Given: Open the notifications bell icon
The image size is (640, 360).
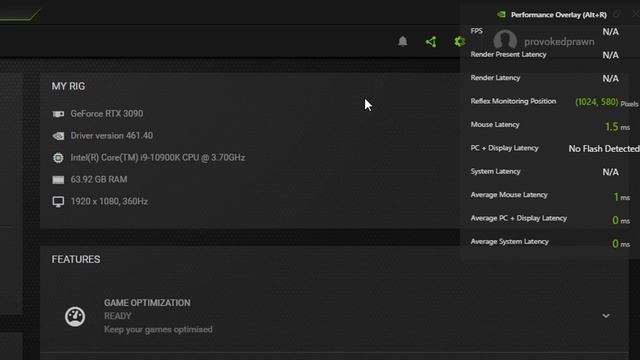Looking at the screenshot, I should pos(402,41).
